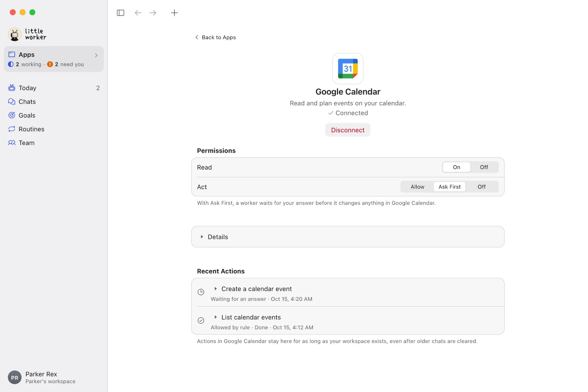This screenshot has height=392, width=588.
Task: Open the Apps section in sidebar
Action: coord(54,59)
